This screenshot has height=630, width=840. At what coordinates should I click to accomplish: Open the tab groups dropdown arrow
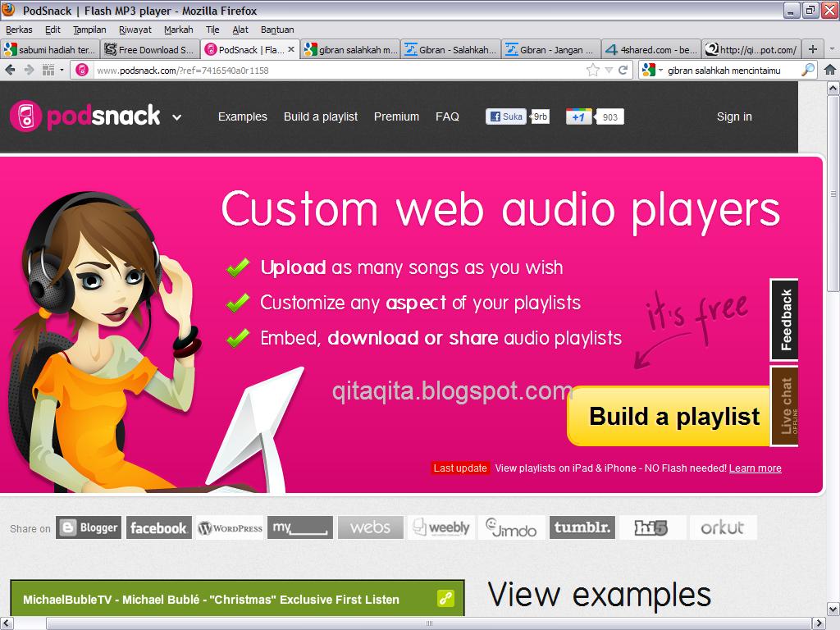tap(62, 71)
